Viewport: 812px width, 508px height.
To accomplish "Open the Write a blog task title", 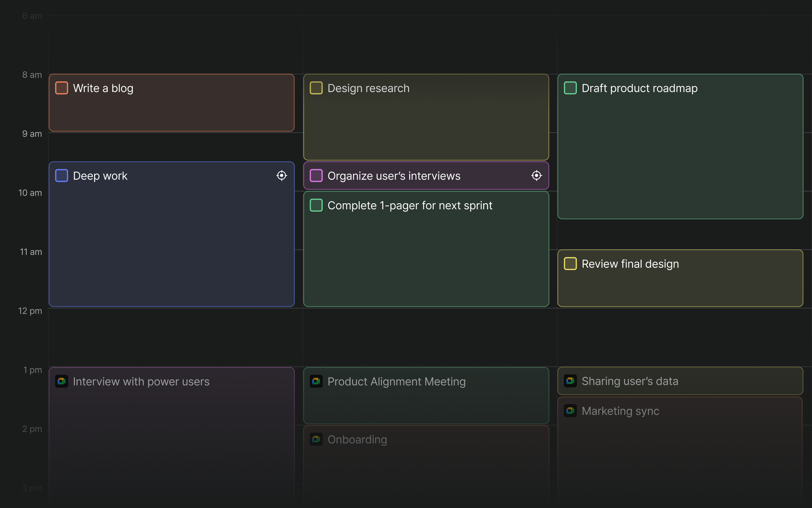I will pos(103,88).
